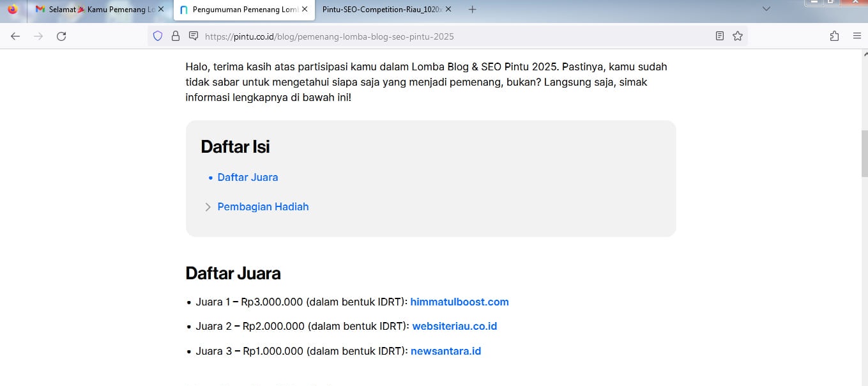Screen dimensions: 868x386
Task: Reload the current page
Action: pyautogui.click(x=61, y=36)
